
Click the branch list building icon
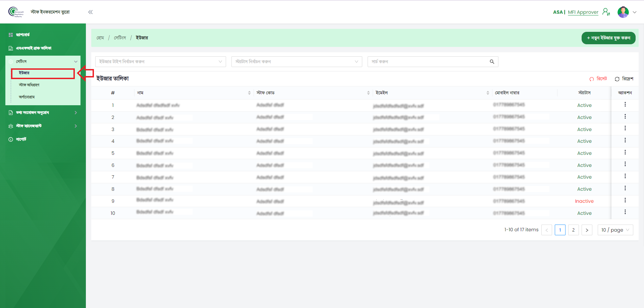11,48
